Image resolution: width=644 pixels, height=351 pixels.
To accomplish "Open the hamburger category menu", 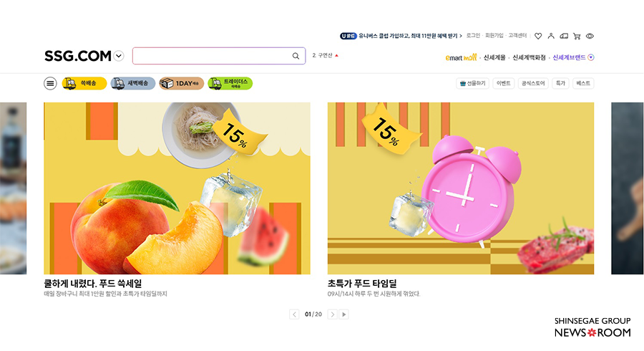I will tap(50, 83).
